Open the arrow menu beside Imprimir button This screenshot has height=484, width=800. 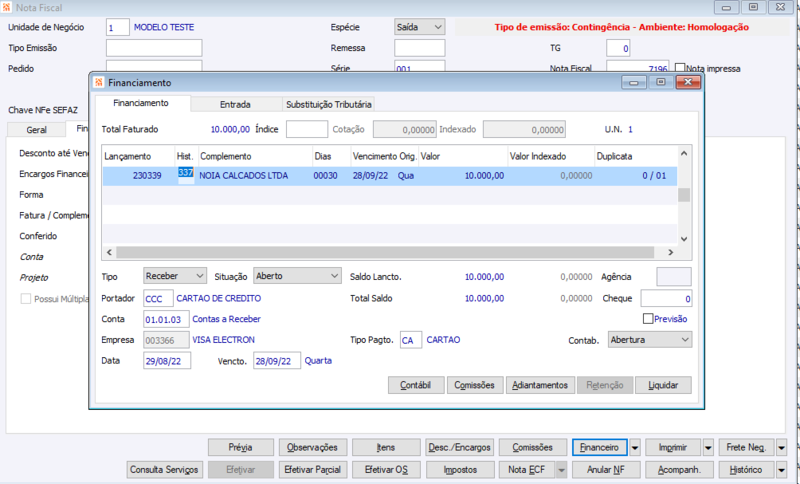(708, 448)
